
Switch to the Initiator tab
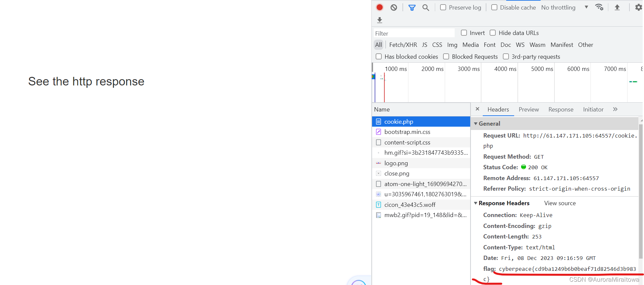click(x=593, y=110)
